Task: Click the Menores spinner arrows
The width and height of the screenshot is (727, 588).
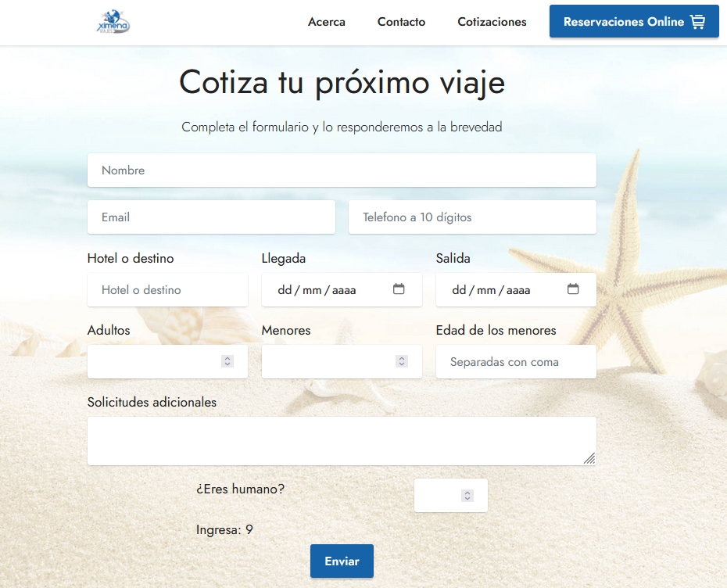Action: pyautogui.click(x=402, y=361)
